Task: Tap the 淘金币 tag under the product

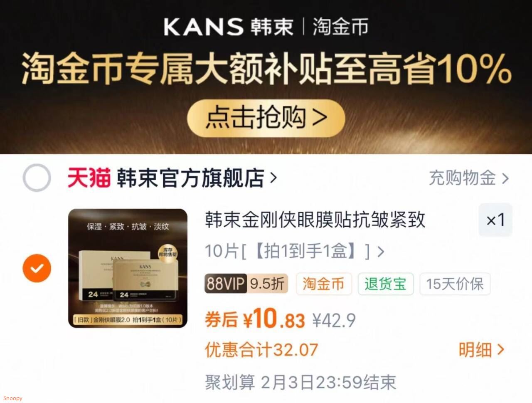Action: pos(324,284)
